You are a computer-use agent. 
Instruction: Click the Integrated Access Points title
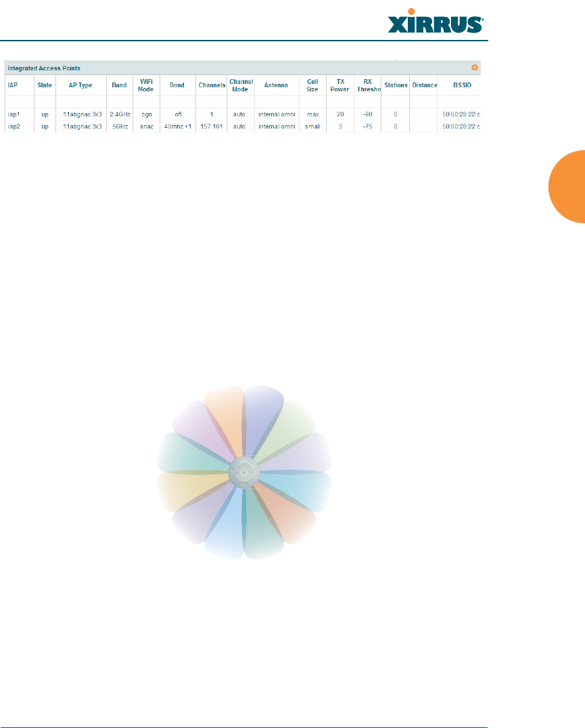[43, 68]
